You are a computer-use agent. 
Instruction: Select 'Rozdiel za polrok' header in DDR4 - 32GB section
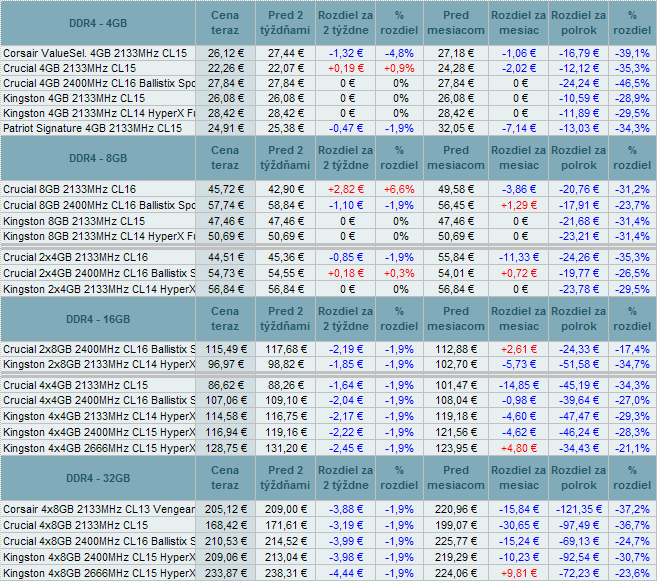578,478
